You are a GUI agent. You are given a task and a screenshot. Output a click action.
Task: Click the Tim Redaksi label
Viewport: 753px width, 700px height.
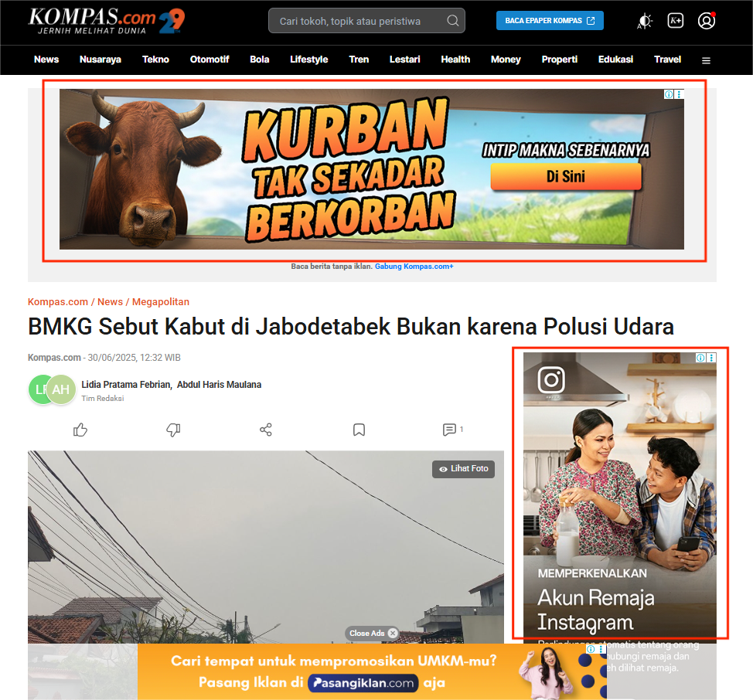[103, 398]
